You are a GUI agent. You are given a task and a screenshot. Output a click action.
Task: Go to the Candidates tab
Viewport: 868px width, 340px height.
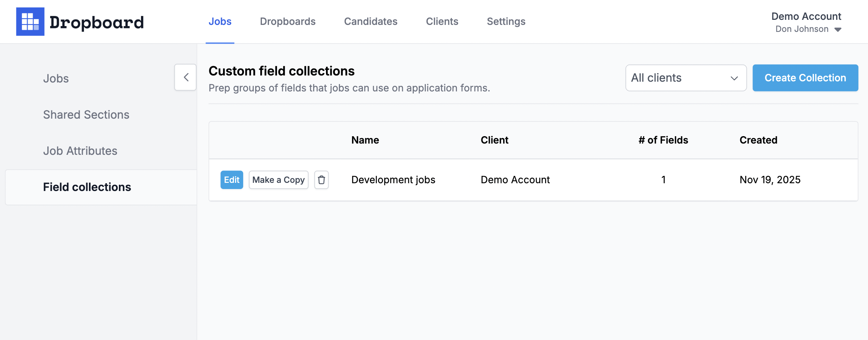(x=371, y=22)
